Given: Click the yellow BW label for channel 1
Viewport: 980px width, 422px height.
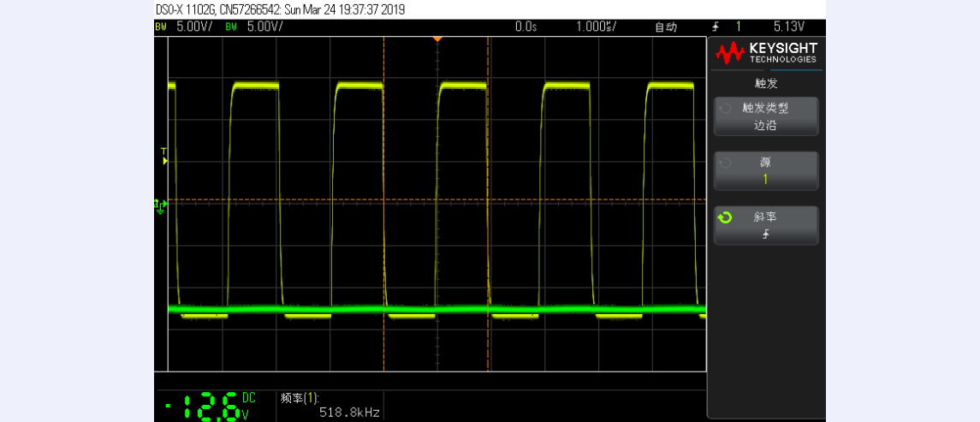Looking at the screenshot, I should click(x=161, y=27).
